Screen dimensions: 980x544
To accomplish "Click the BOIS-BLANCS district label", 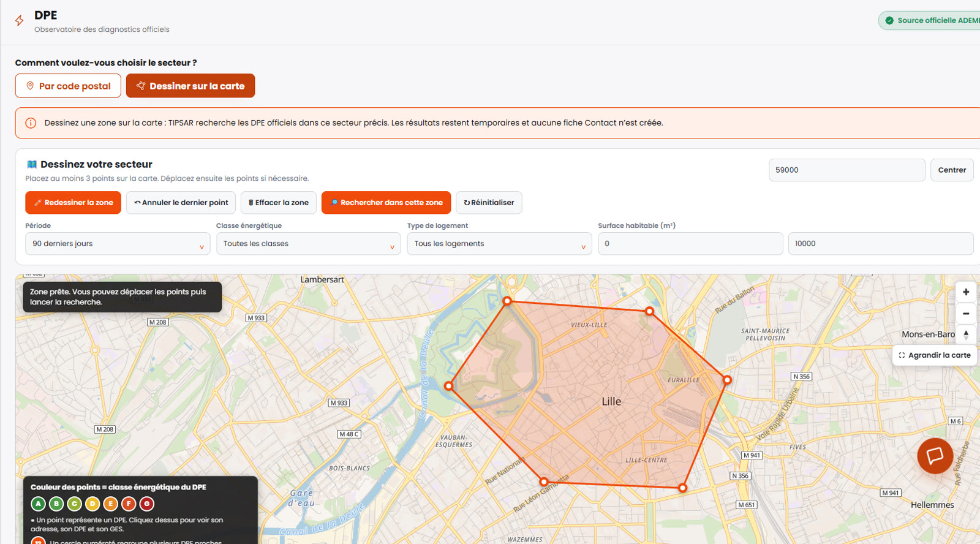I will click(x=349, y=468).
